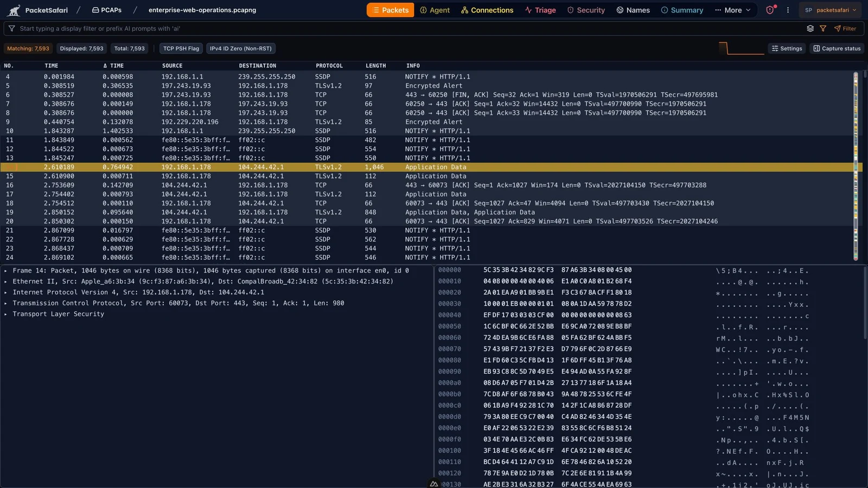The width and height of the screenshot is (868, 488).
Task: Click the orange funnel icon near Filter button
Action: pyautogui.click(x=823, y=28)
